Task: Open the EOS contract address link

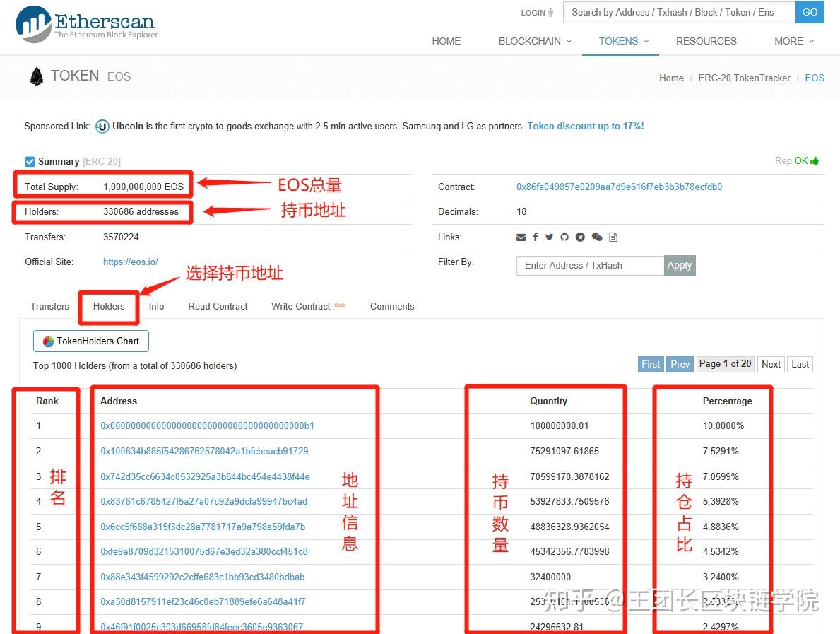Action: point(619,187)
